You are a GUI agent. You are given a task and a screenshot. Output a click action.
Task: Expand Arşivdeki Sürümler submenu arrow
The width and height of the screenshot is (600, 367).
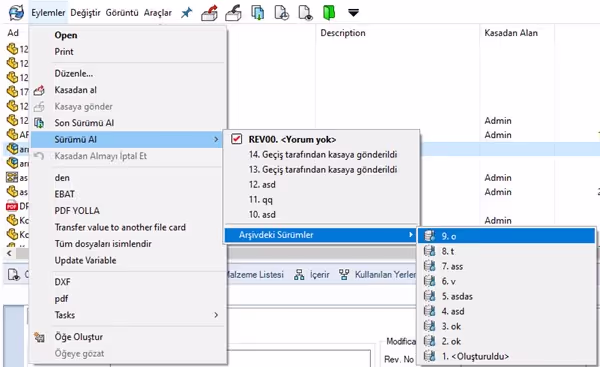411,235
